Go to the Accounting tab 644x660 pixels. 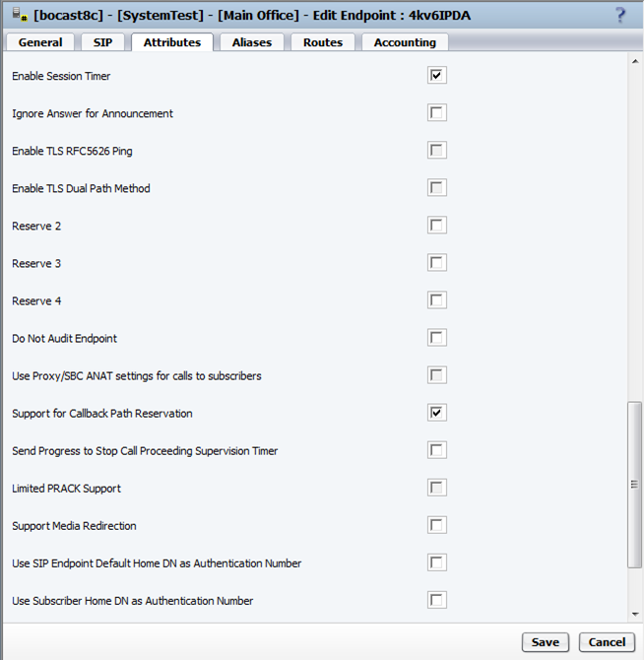(x=405, y=42)
